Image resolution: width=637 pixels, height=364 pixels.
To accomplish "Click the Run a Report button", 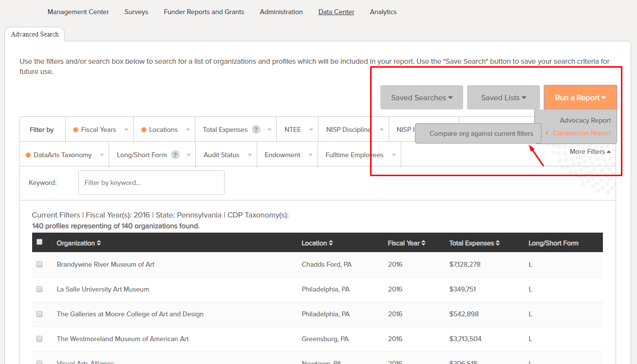I will tap(580, 98).
